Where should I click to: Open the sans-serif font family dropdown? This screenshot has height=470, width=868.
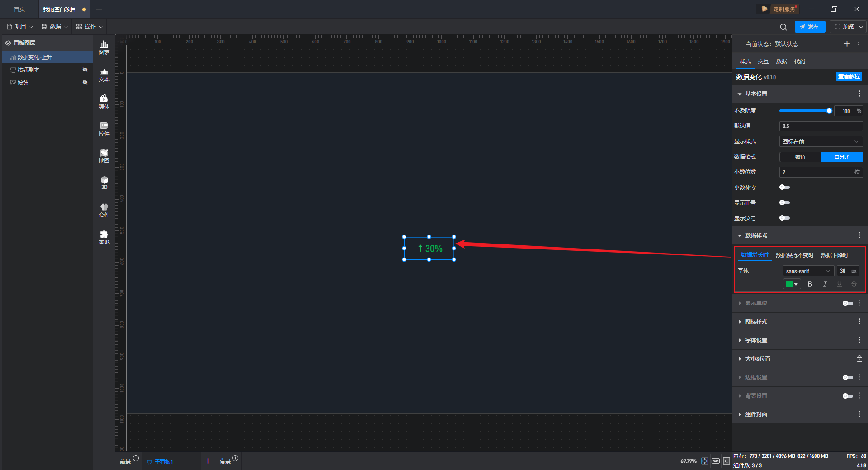tap(808, 271)
